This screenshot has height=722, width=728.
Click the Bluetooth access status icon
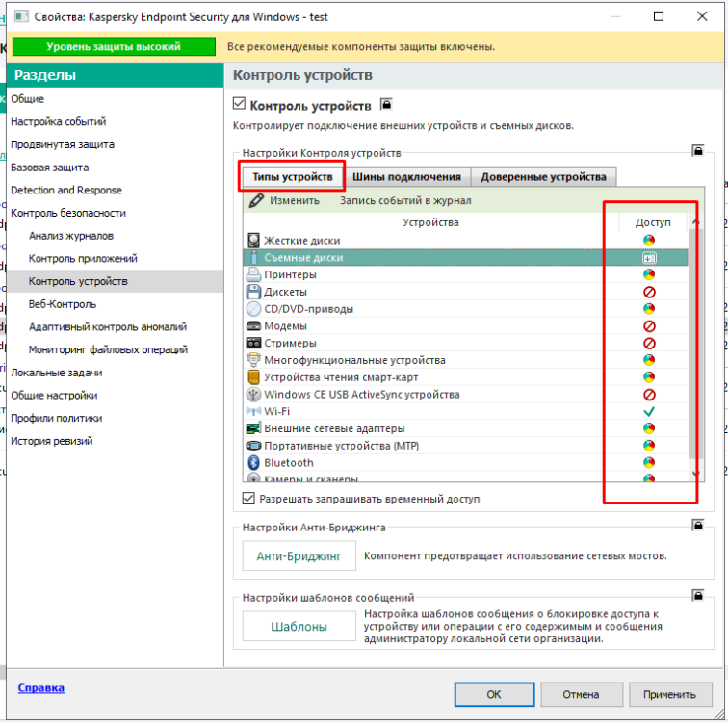pos(649,463)
